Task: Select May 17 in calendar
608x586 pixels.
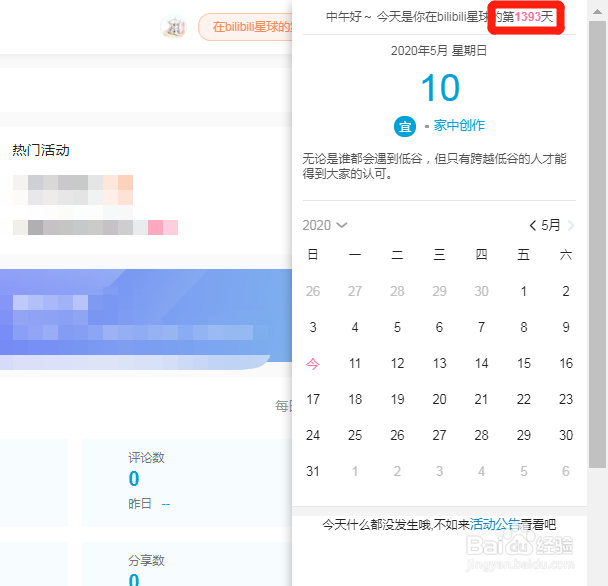Action: (313, 399)
